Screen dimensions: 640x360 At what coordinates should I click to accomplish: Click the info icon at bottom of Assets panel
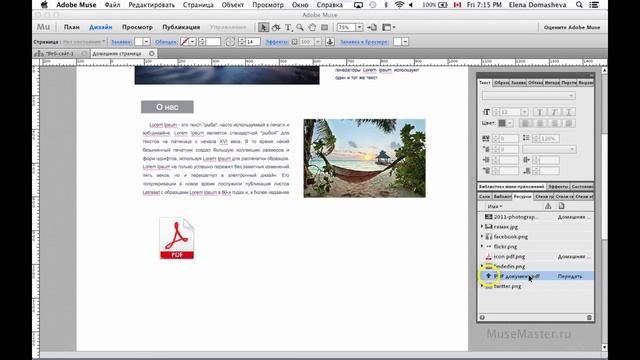tap(482, 317)
